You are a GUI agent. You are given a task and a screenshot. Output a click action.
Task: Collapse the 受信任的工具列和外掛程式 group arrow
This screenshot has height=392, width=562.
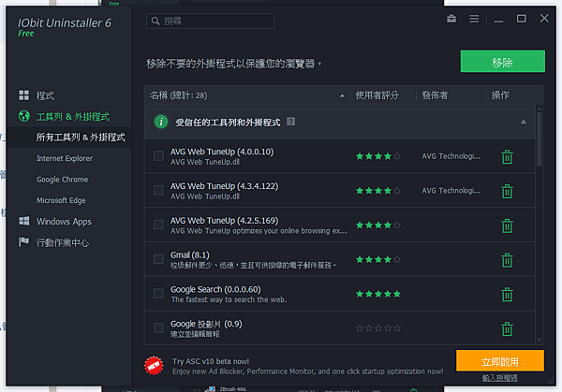click(x=524, y=122)
